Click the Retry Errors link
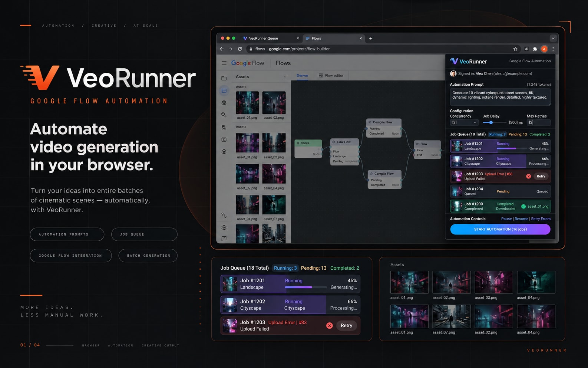This screenshot has width=588, height=368. 541,219
